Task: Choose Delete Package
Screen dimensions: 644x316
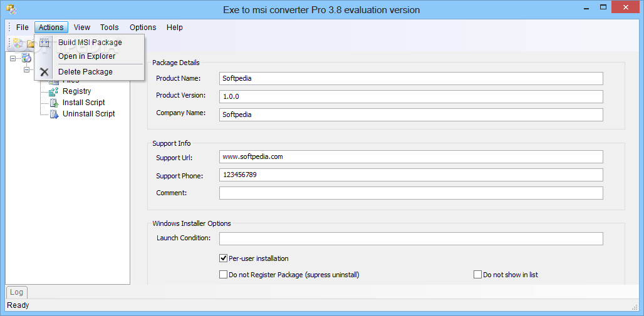Action: coord(90,72)
